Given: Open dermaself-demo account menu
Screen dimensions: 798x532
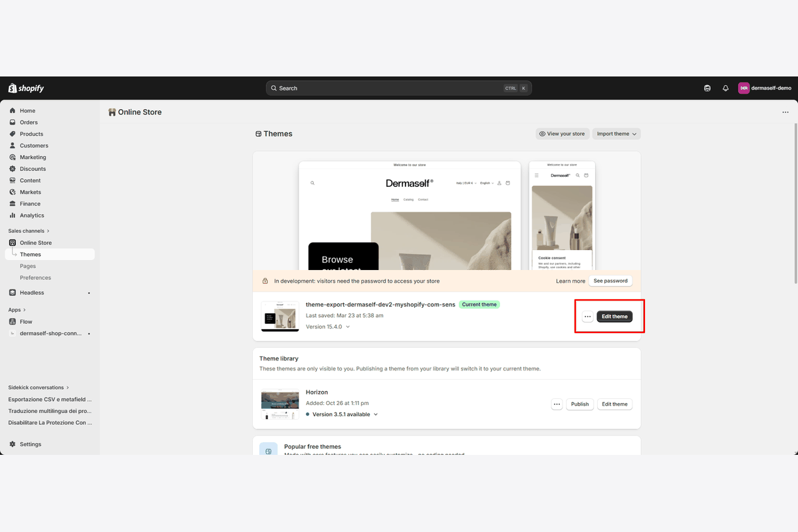Looking at the screenshot, I should (765, 88).
